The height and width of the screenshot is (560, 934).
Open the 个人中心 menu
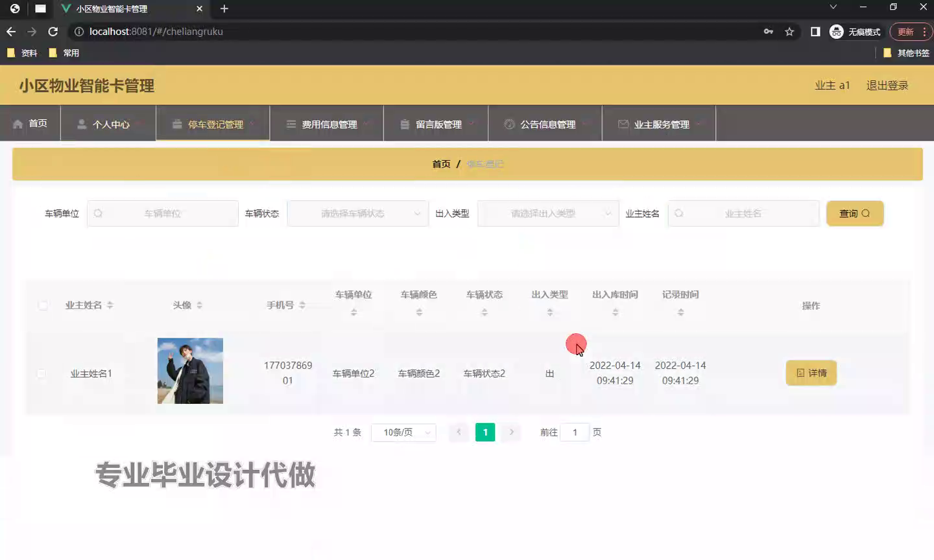[108, 123]
